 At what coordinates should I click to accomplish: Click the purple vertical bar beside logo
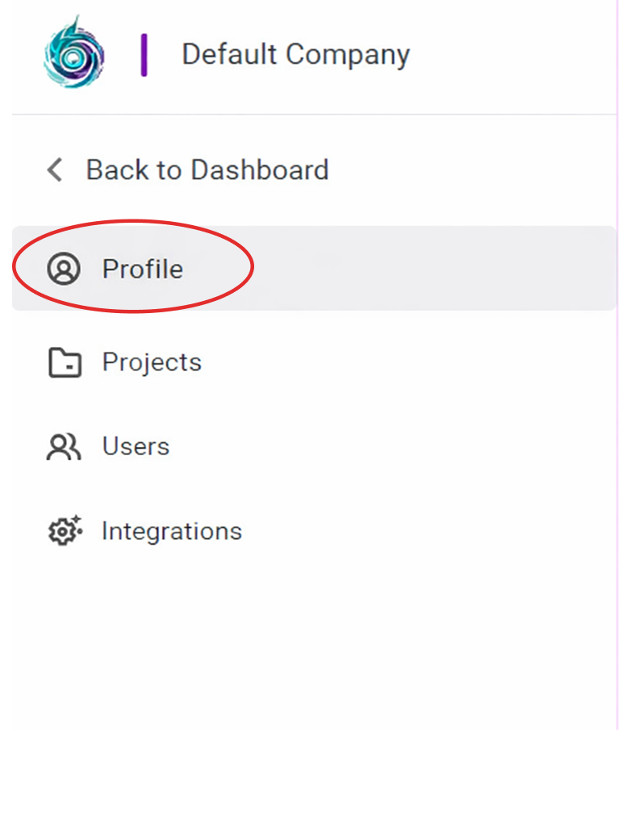click(x=144, y=55)
